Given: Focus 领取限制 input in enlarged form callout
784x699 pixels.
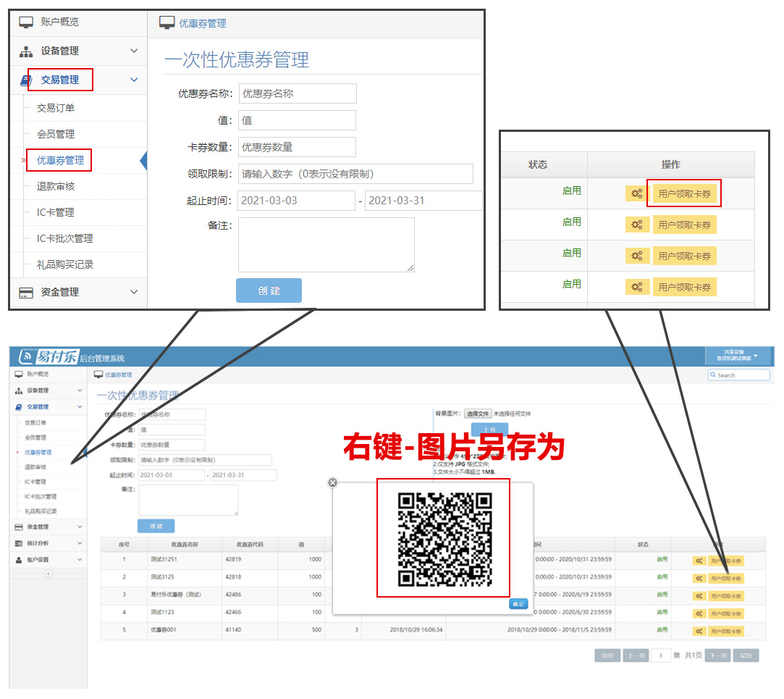Looking at the screenshot, I should pyautogui.click(x=355, y=174).
